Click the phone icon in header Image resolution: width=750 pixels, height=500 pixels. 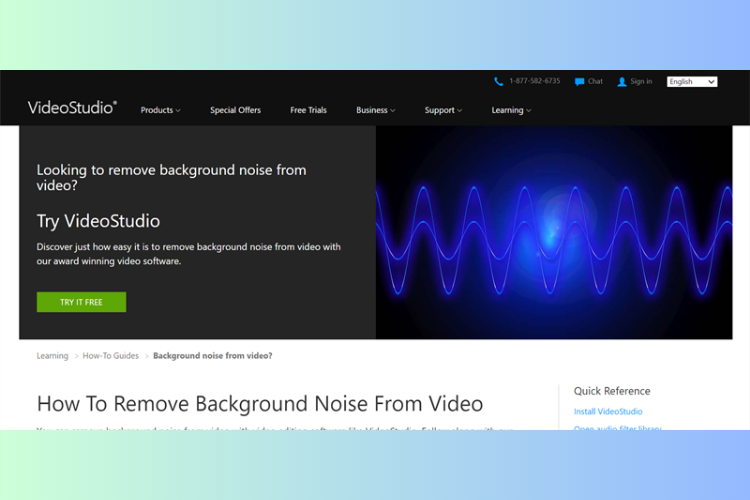[498, 82]
